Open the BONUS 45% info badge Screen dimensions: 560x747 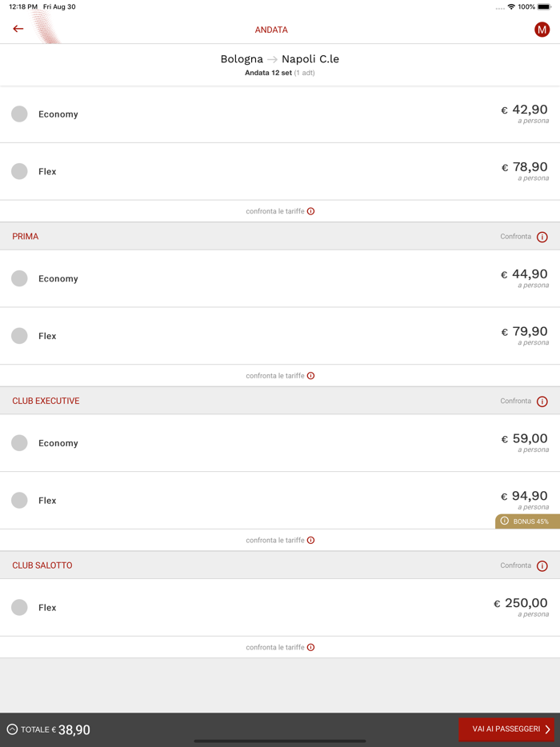[x=527, y=521]
